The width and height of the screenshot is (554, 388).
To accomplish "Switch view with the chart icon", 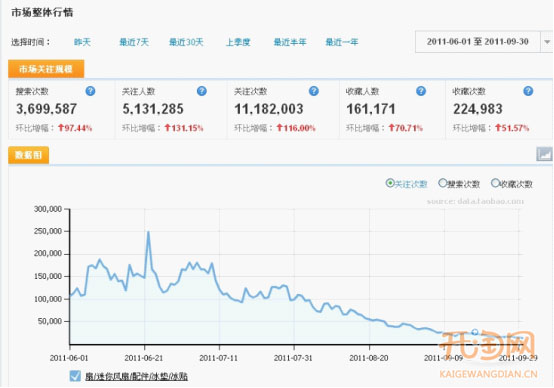I will 544,154.
